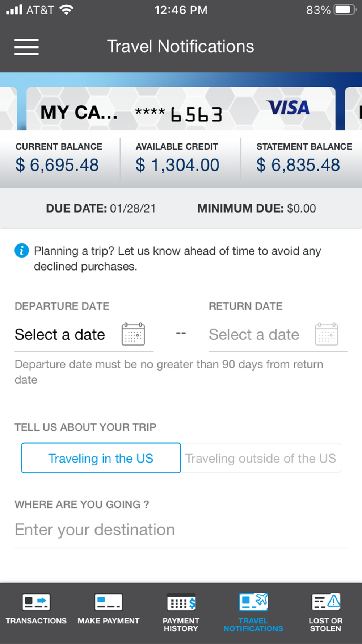
Task: Tap the Visa logo on the card
Action: tap(288, 108)
